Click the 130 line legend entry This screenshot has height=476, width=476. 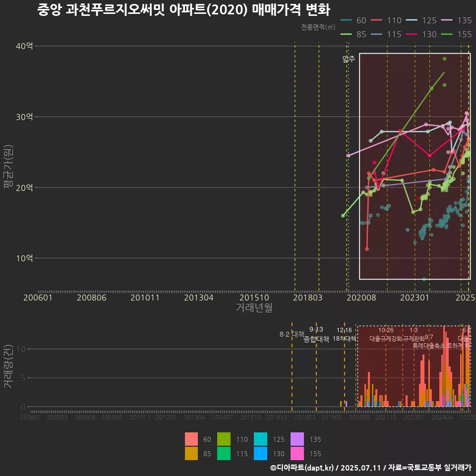(421, 34)
